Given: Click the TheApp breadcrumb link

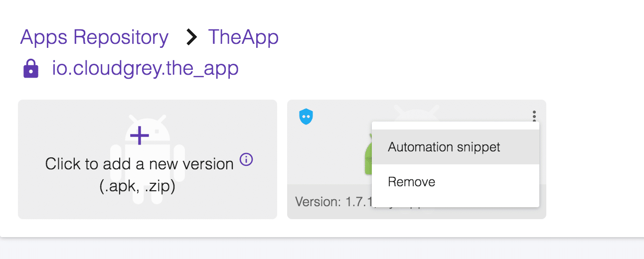Looking at the screenshot, I should [x=243, y=38].
